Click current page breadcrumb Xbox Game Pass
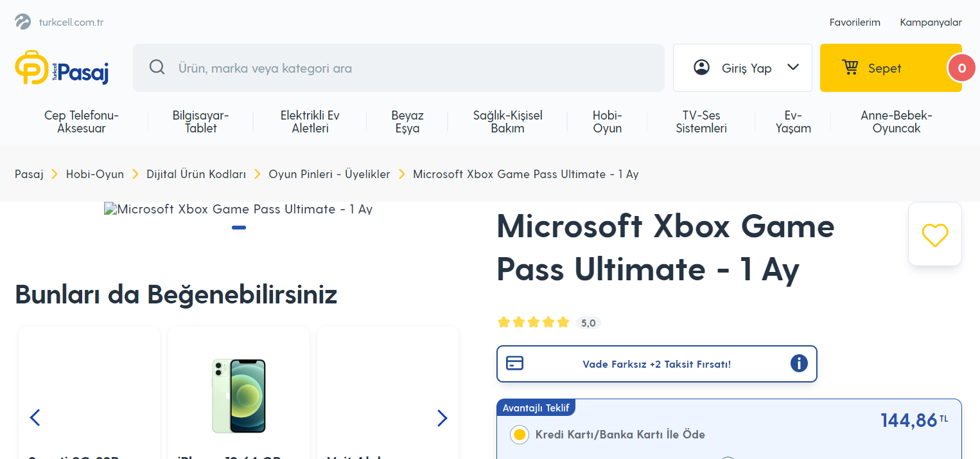 pyautogui.click(x=525, y=174)
